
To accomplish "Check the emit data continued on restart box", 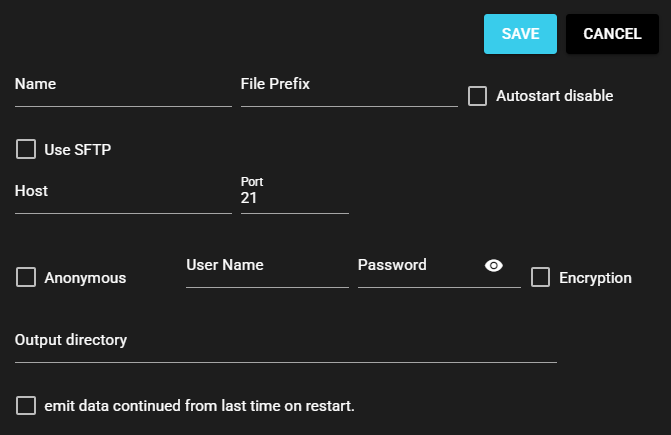I will [26, 405].
